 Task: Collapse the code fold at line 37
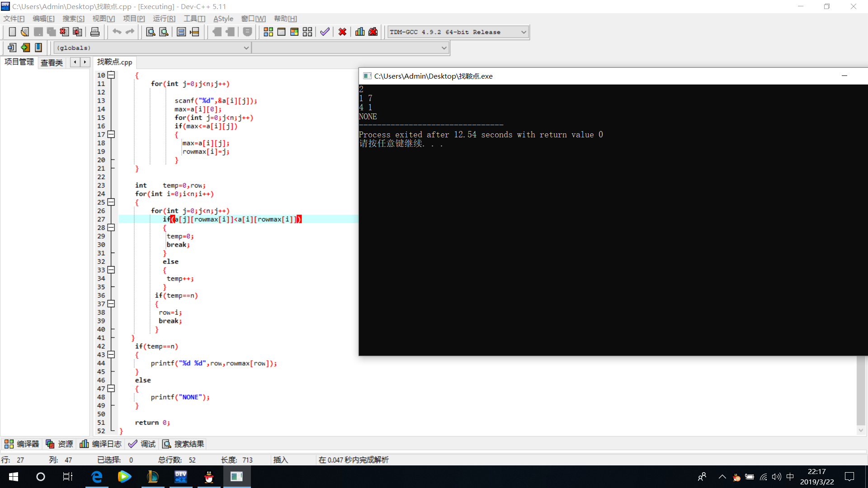pyautogui.click(x=111, y=304)
